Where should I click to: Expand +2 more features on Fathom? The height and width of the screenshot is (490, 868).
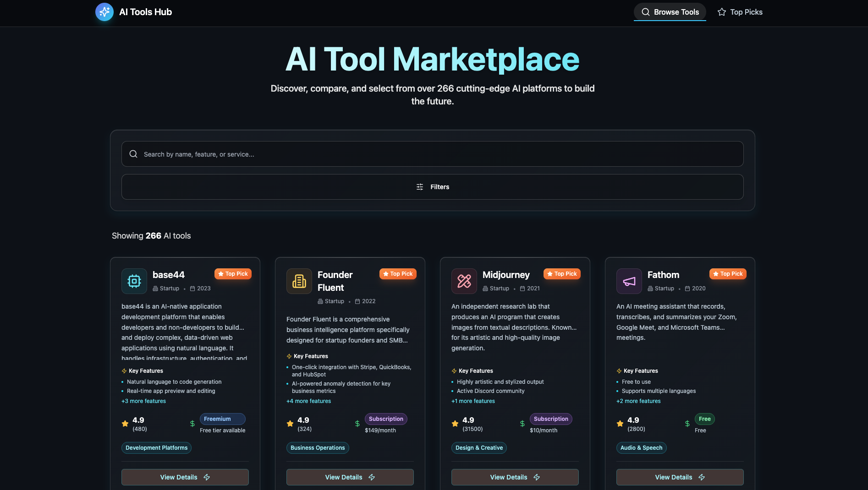[x=638, y=401]
